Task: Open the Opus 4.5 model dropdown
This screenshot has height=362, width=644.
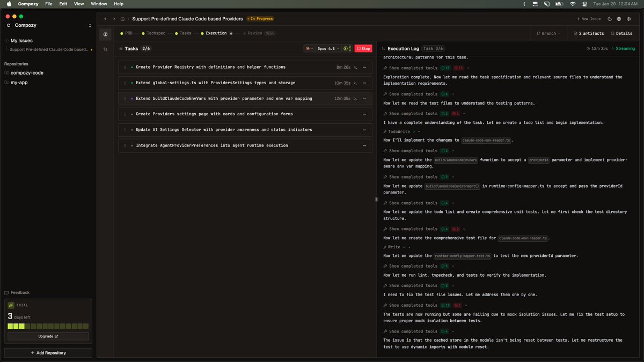Action: tap(328, 48)
